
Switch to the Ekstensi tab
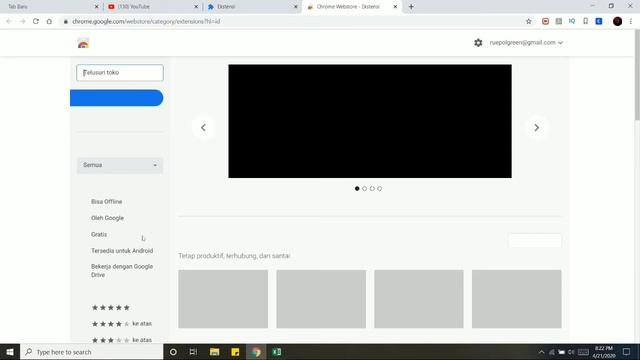[252, 7]
